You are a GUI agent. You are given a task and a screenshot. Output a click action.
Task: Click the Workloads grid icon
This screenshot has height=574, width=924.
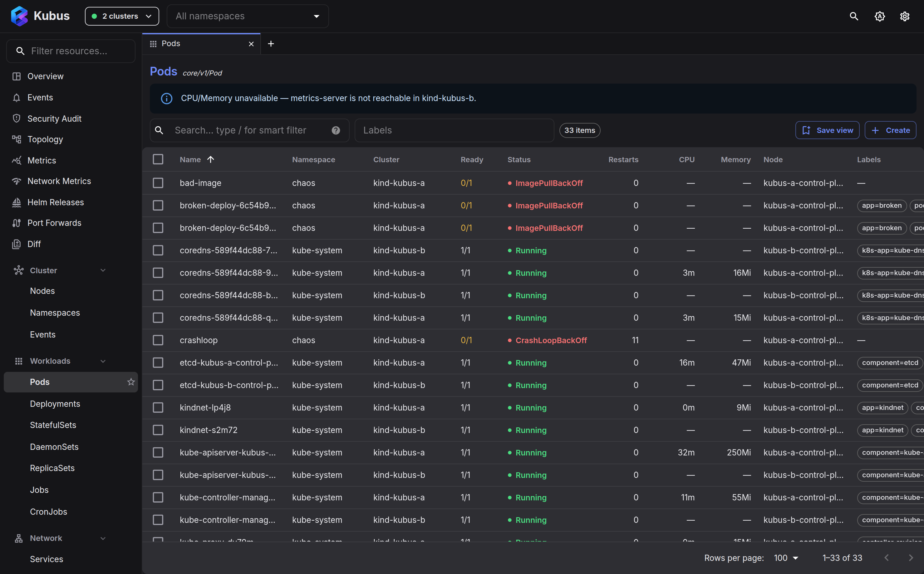click(19, 361)
